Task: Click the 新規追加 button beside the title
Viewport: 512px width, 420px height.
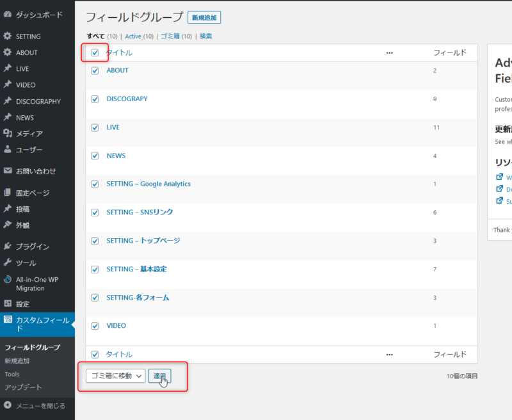Action: [204, 18]
